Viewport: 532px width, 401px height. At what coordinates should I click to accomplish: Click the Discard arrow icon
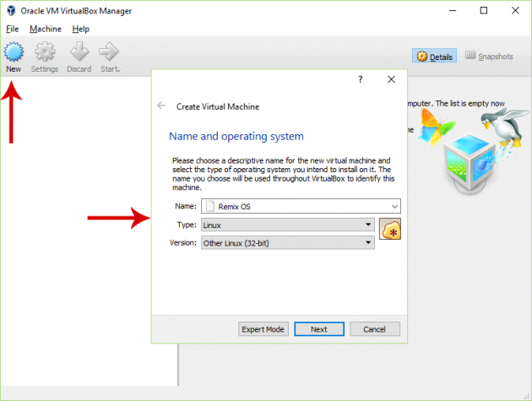(x=79, y=52)
